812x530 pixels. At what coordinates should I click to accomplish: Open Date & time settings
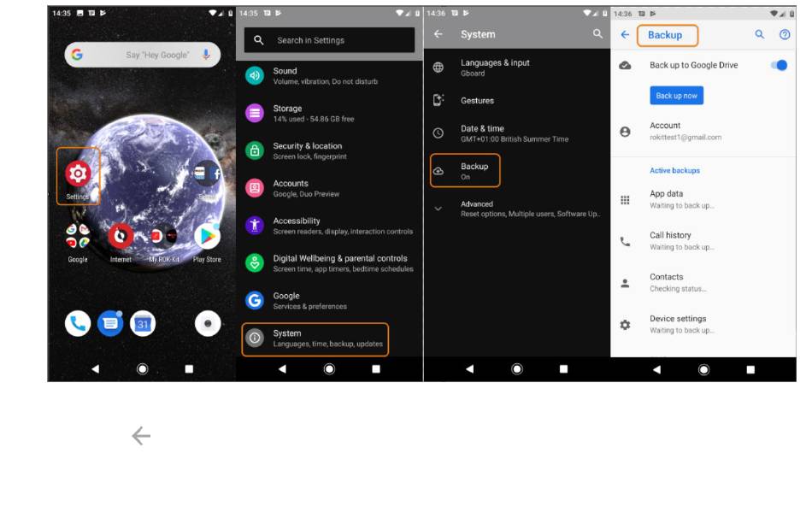tap(517, 133)
